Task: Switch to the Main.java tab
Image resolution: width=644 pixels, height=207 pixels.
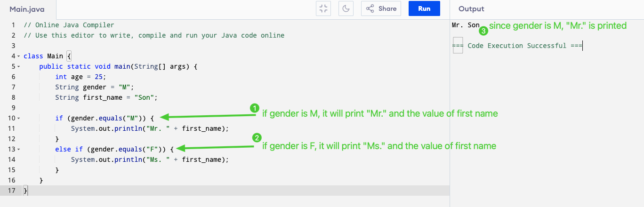Action: [28, 9]
